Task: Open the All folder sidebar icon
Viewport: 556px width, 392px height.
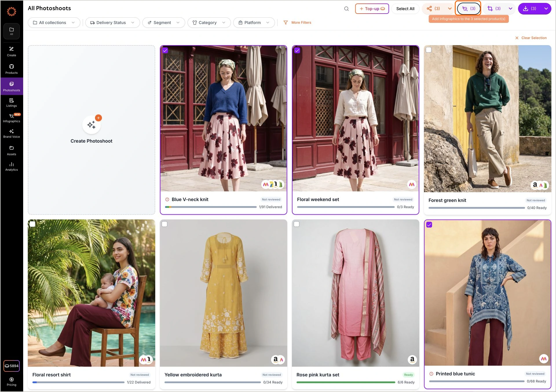Action: (x=12, y=31)
